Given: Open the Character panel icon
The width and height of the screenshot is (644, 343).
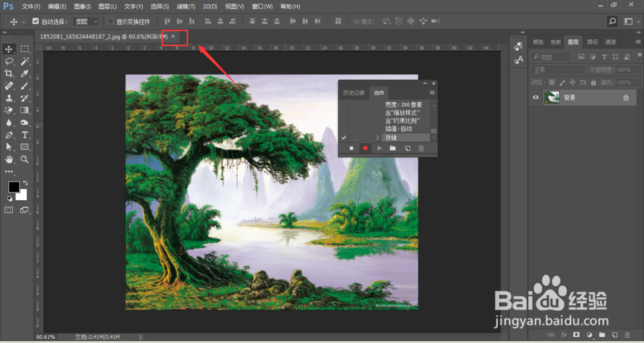Looking at the screenshot, I should click(518, 60).
